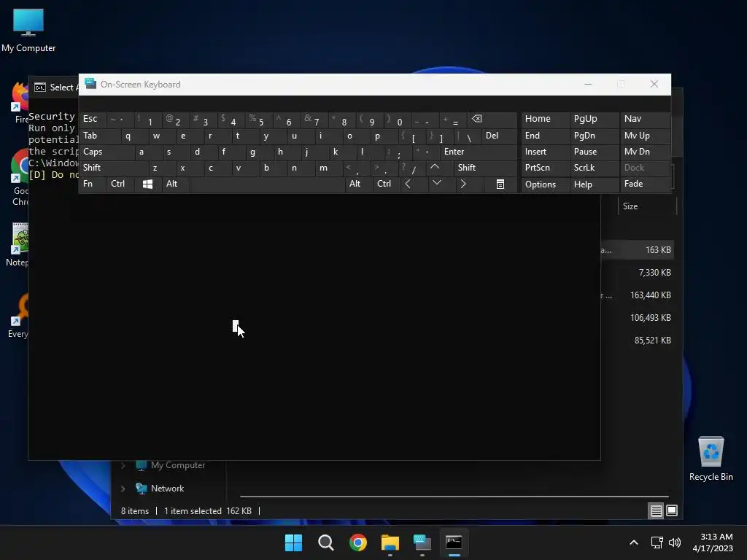Click the Mv Up key
This screenshot has width=747, height=560.
click(x=645, y=136)
